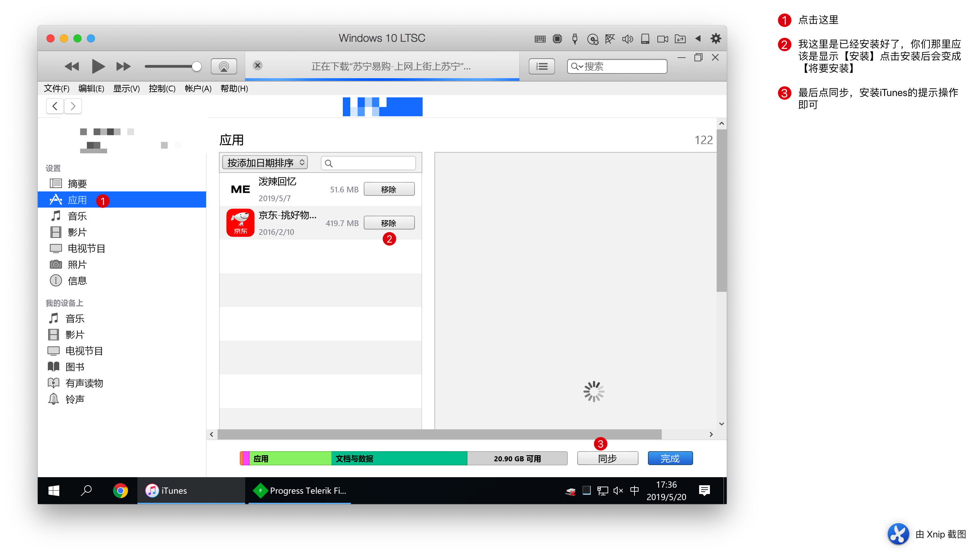Click the 应用 storage bar segment

[x=290, y=458]
